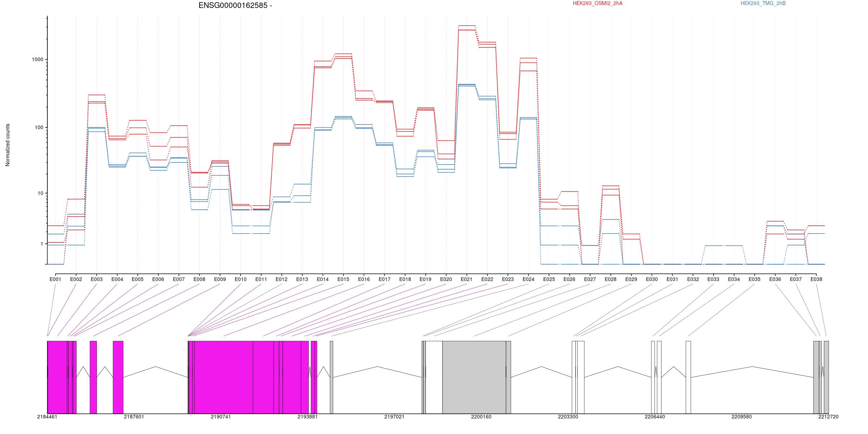Viewport: 868px width, 434px height.
Task: Click genomic coordinate 2187601
Action: (x=134, y=417)
